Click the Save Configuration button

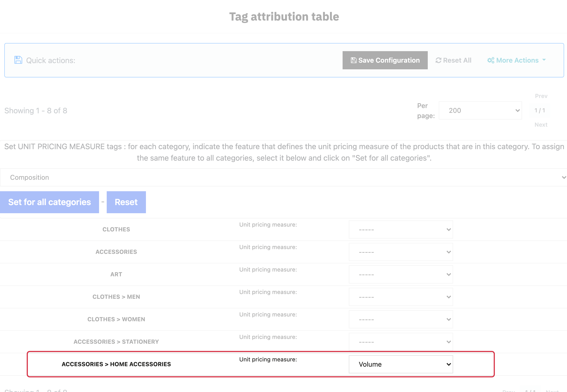[x=385, y=60]
